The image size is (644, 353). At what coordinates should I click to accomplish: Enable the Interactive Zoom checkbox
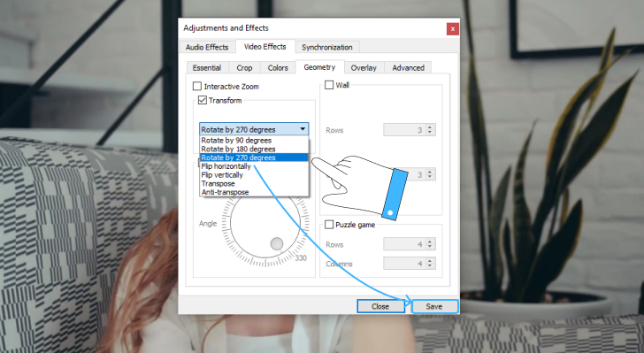pos(197,87)
